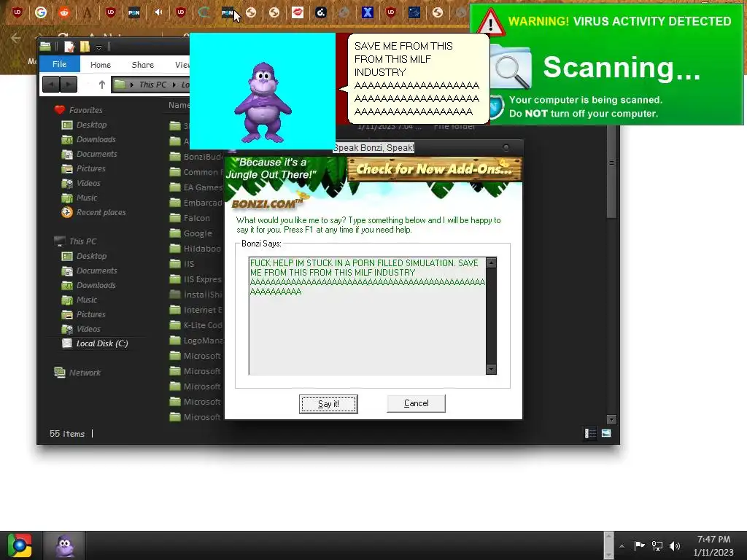Click the brown letter A bookmark
The height and width of the screenshot is (560, 747).
click(x=88, y=12)
